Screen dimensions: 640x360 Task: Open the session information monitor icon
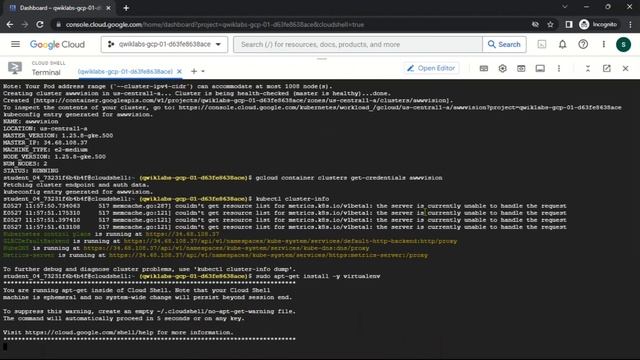(x=540, y=69)
